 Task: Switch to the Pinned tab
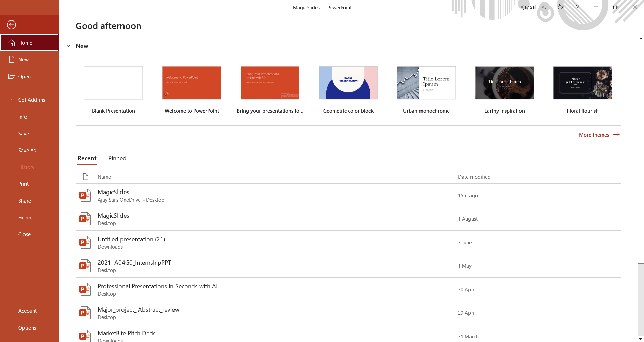tap(117, 158)
